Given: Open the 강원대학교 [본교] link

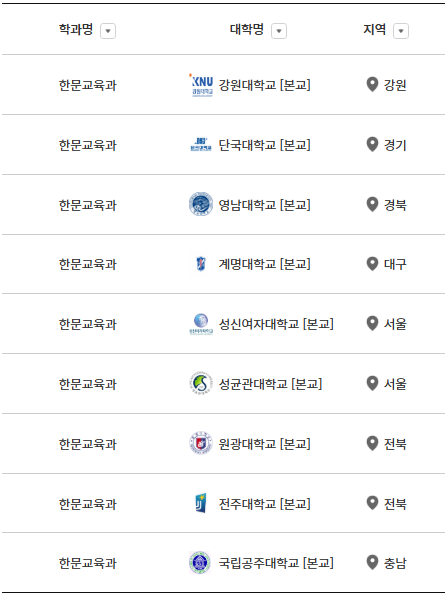Looking at the screenshot, I should 264,85.
